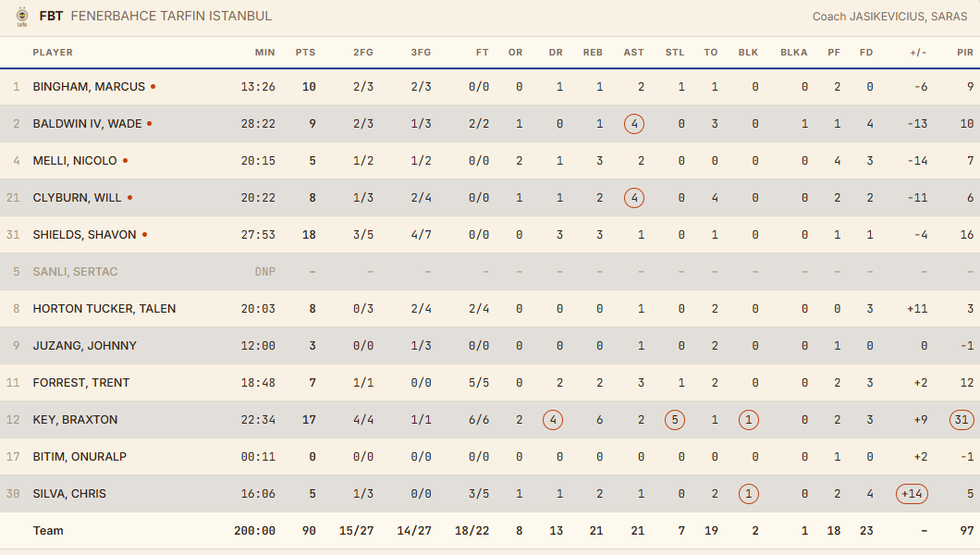
Task: Click Braxton Key's circled 4 defensive rebounds
Action: pos(553,420)
